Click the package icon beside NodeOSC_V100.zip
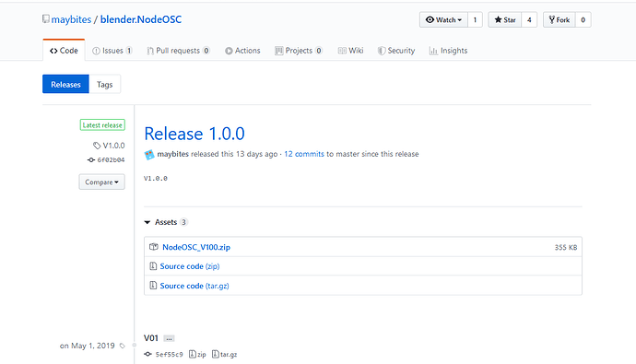The height and width of the screenshot is (364, 636). coord(153,247)
